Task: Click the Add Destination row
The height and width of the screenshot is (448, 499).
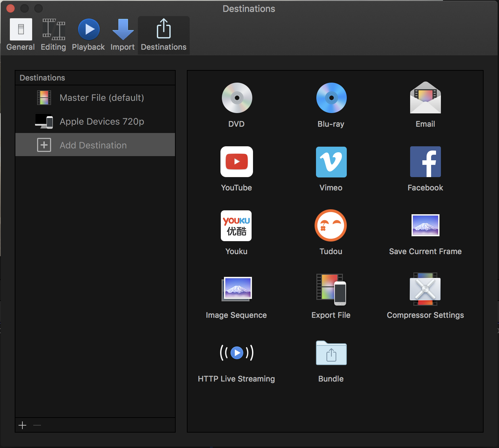Action: click(95, 145)
